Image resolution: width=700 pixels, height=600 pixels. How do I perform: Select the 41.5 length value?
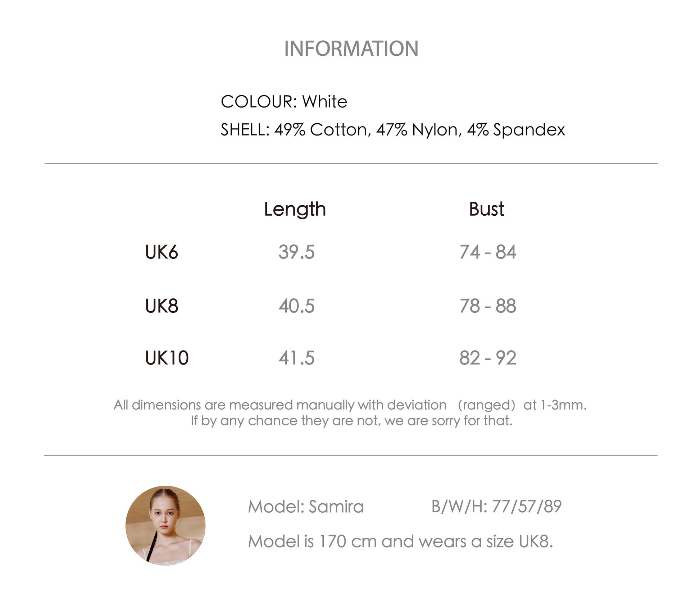[x=296, y=358]
